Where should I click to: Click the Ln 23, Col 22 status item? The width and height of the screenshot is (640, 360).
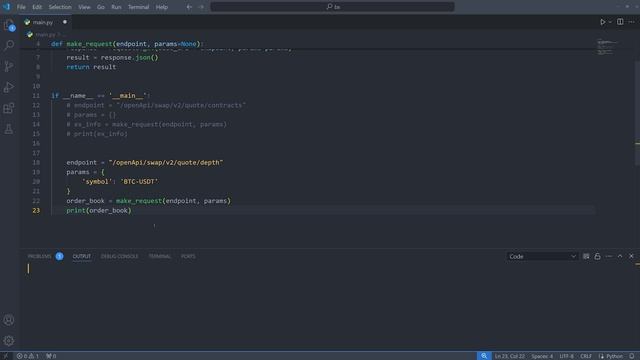click(x=510, y=356)
